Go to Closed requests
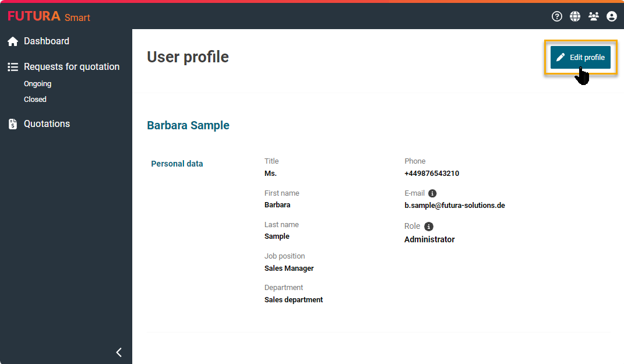Image resolution: width=624 pixels, height=364 pixels. coord(35,100)
